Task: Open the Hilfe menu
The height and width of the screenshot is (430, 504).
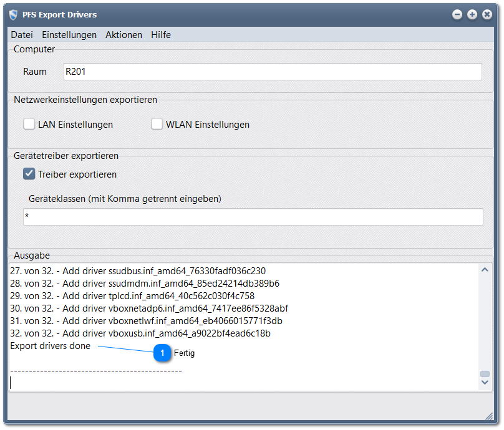Action: pyautogui.click(x=160, y=35)
